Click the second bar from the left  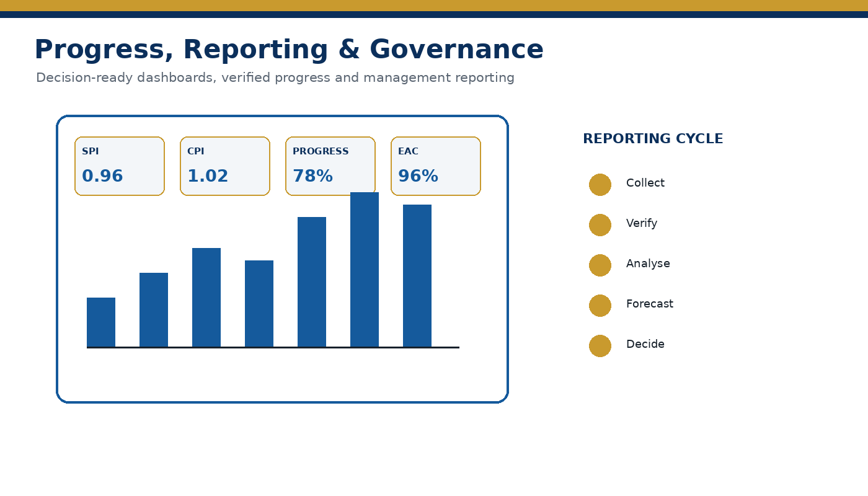pyautogui.click(x=154, y=310)
